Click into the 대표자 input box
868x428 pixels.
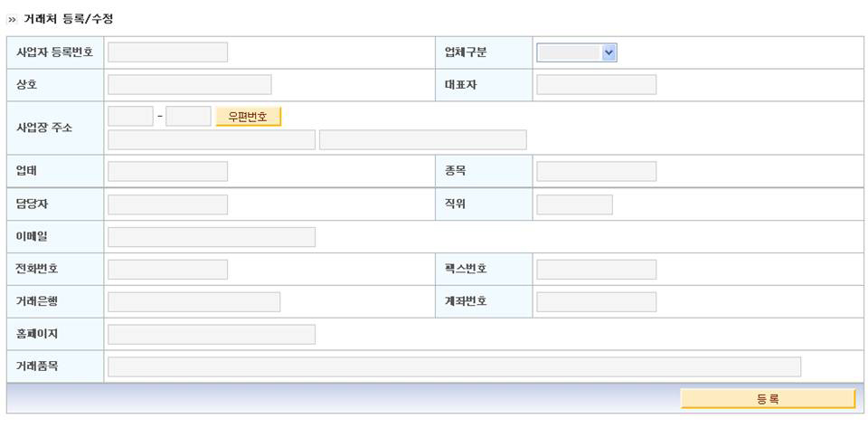(596, 85)
